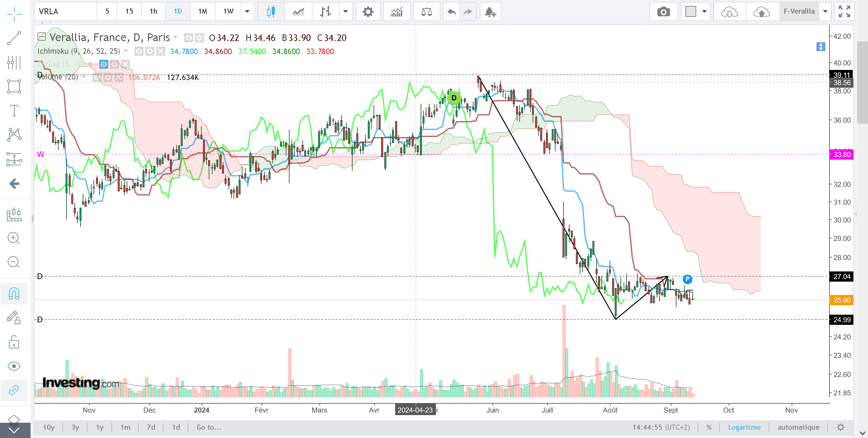Click the zoom in magnifier tool

click(x=13, y=238)
